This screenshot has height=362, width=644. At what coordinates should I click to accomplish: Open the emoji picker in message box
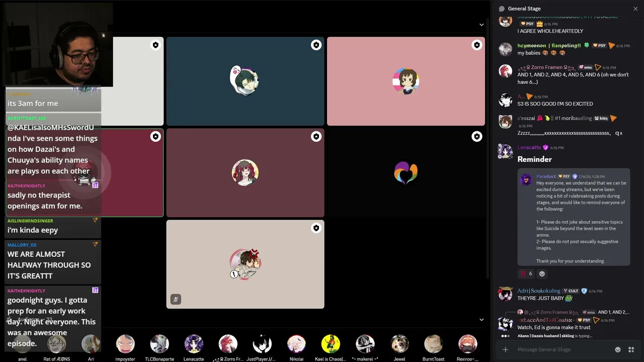[618, 349]
